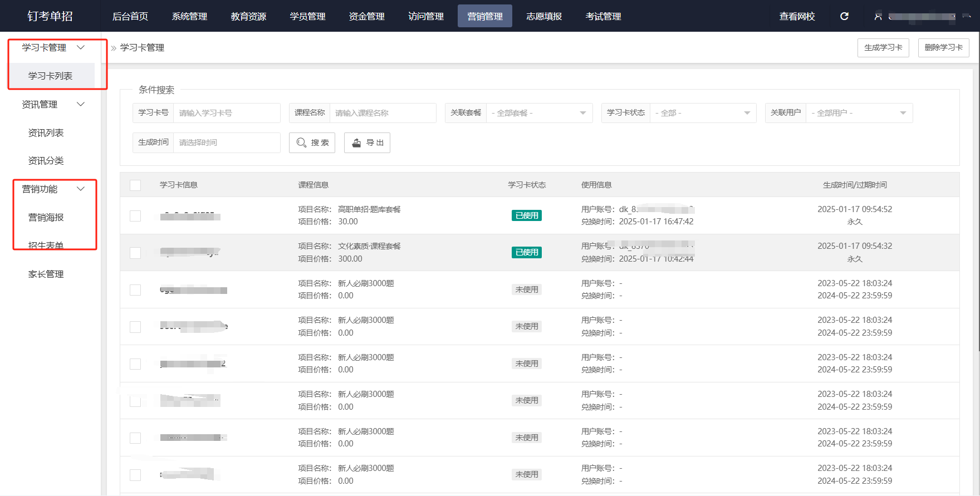Screen dimensions: 980x496
Task: Click the user profile icon
Action: (878, 16)
